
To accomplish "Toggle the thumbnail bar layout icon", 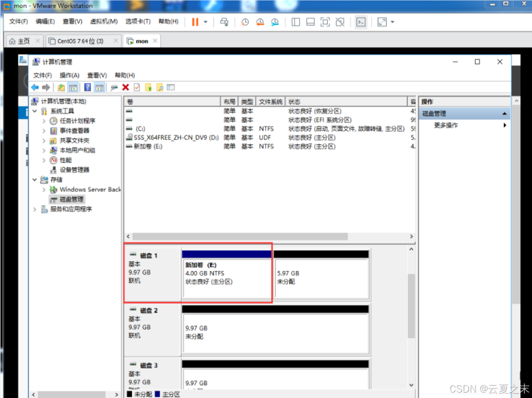I will click(310, 22).
